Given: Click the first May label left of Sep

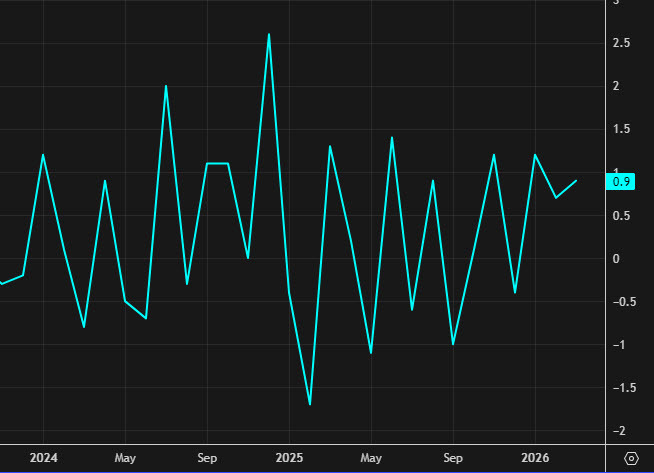Looking at the screenshot, I should click(x=125, y=458).
